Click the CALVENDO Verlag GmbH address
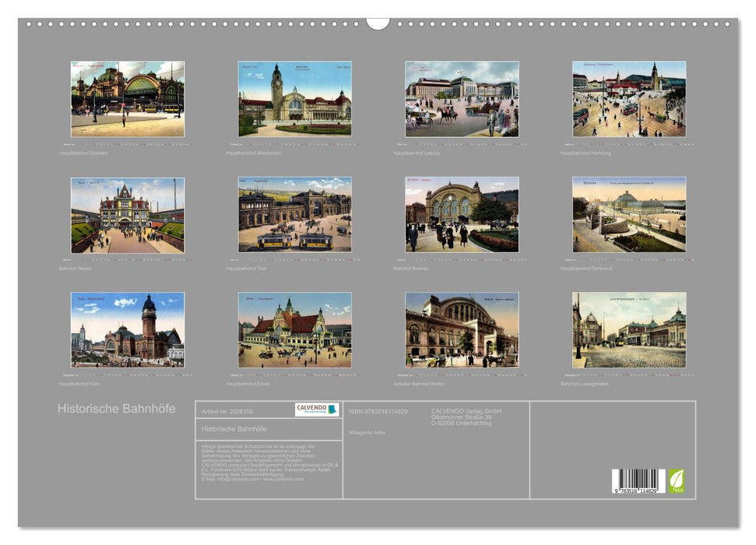Screen dimensions: 756x545 (x=466, y=417)
